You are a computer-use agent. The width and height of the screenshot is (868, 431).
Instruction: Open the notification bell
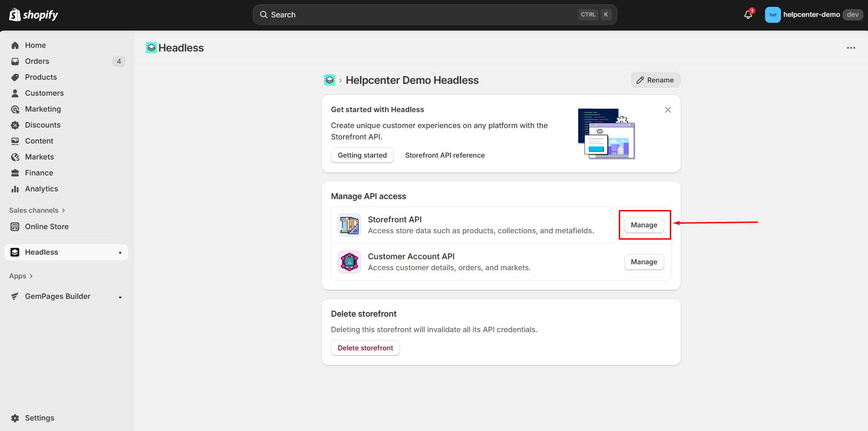[748, 15]
